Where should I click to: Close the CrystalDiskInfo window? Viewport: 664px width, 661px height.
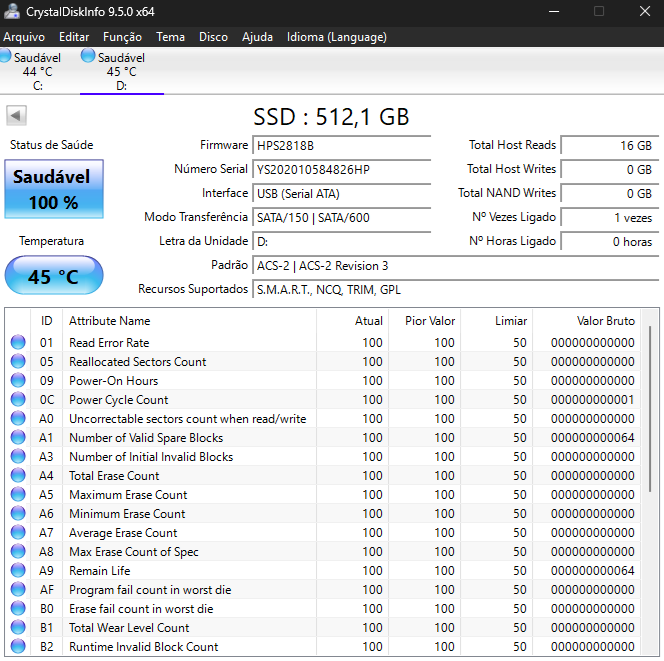click(x=645, y=11)
